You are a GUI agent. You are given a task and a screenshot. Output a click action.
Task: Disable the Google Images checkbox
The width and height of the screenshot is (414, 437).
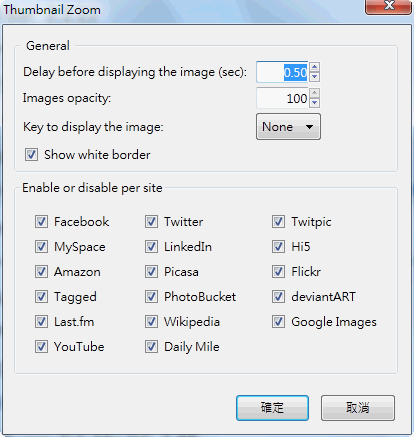pyautogui.click(x=278, y=322)
